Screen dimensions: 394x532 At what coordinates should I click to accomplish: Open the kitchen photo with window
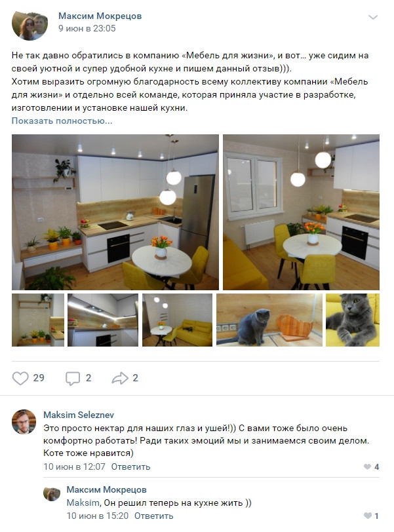[x=301, y=212]
